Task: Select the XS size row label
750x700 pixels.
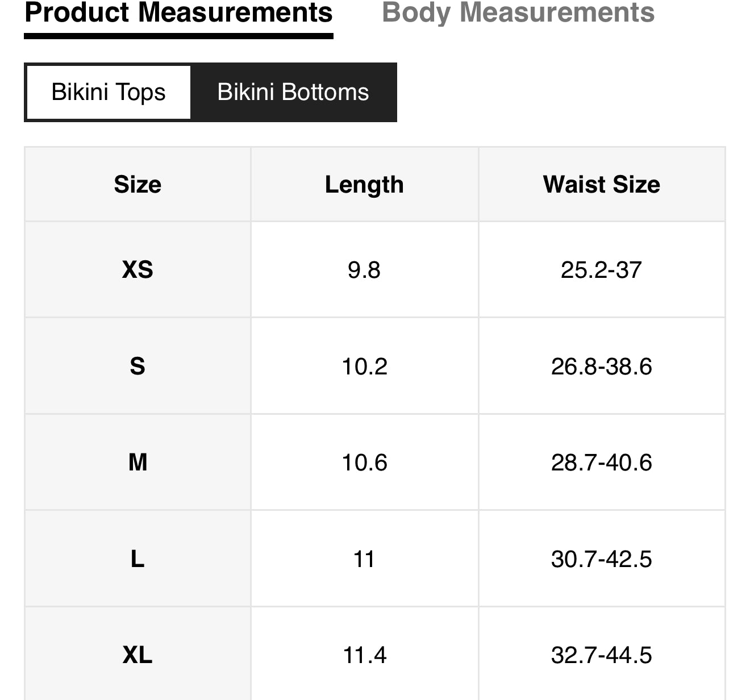Action: point(137,269)
